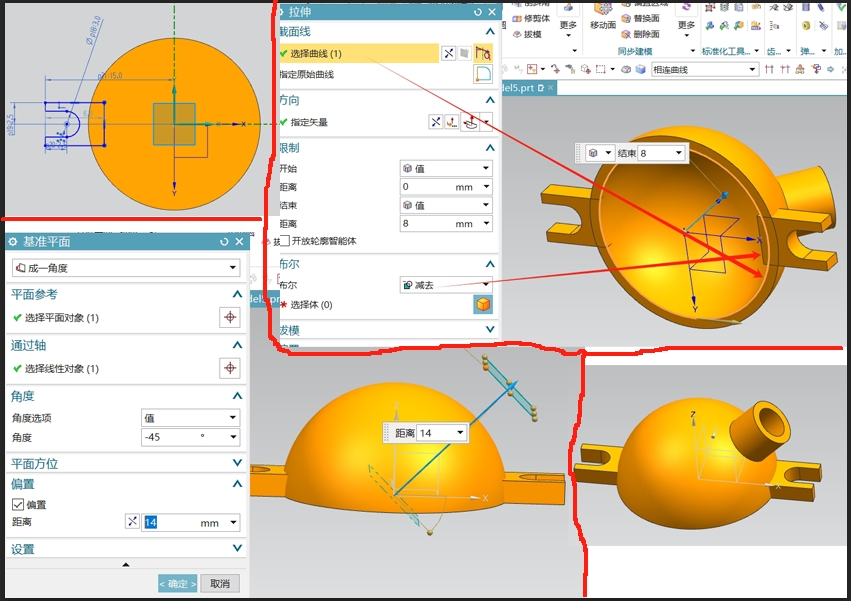Viewport: 851px width, 601px height.
Task: Open the 成一角度 plane type dropdown
Action: (126, 268)
